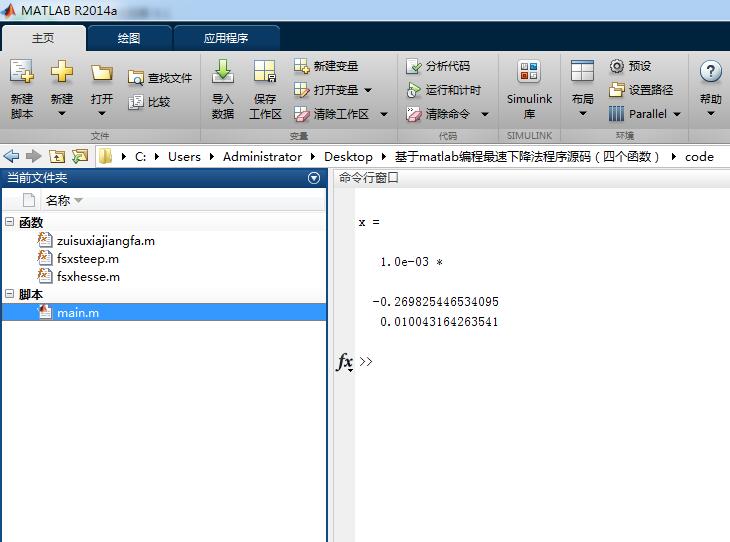Click Compare (比较) tool

click(x=149, y=102)
